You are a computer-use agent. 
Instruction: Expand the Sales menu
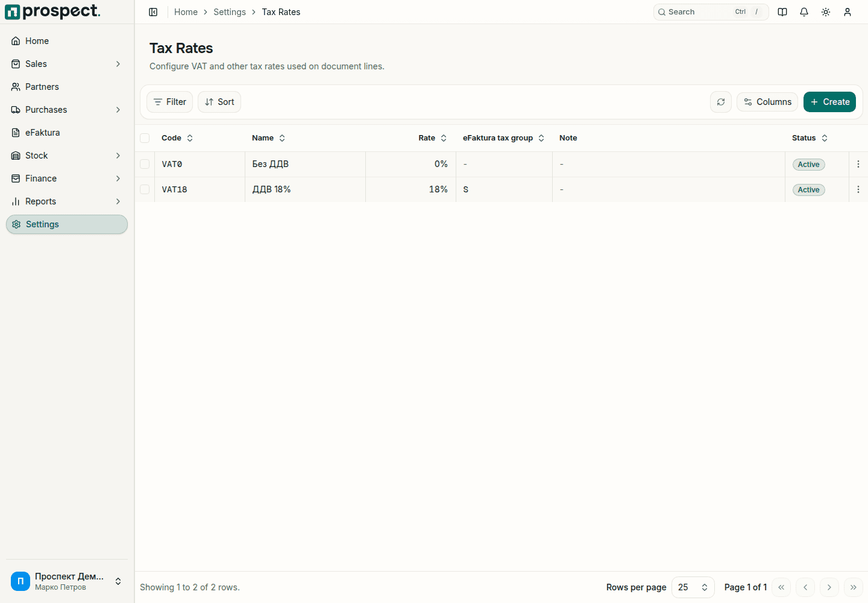[x=67, y=64]
